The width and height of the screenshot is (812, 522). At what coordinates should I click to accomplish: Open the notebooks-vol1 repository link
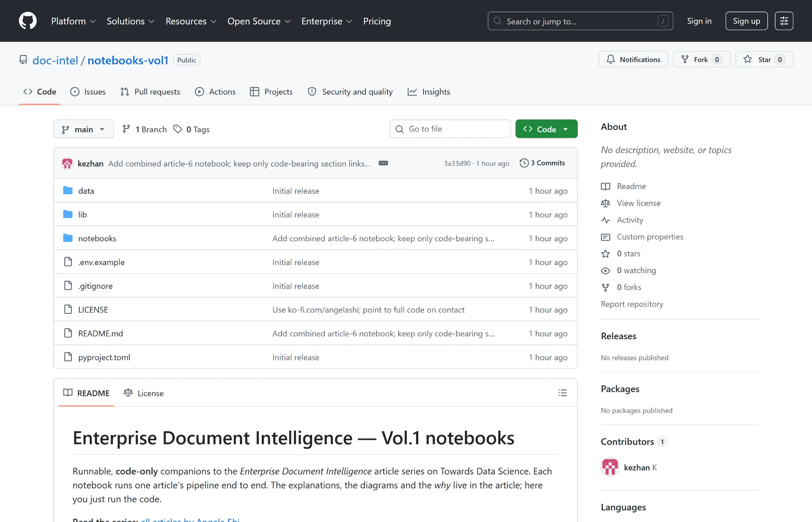(128, 60)
